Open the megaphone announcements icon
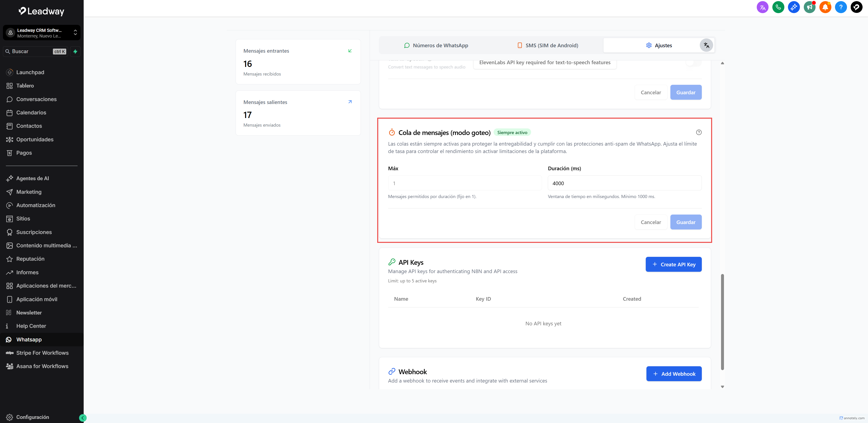The width and height of the screenshot is (868, 423). click(x=809, y=7)
